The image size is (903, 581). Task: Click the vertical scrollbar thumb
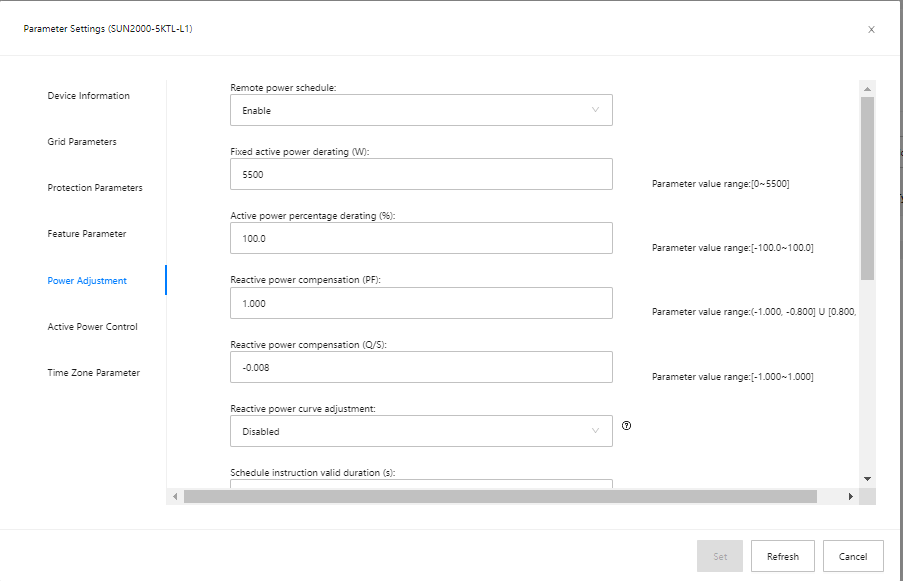[867, 188]
